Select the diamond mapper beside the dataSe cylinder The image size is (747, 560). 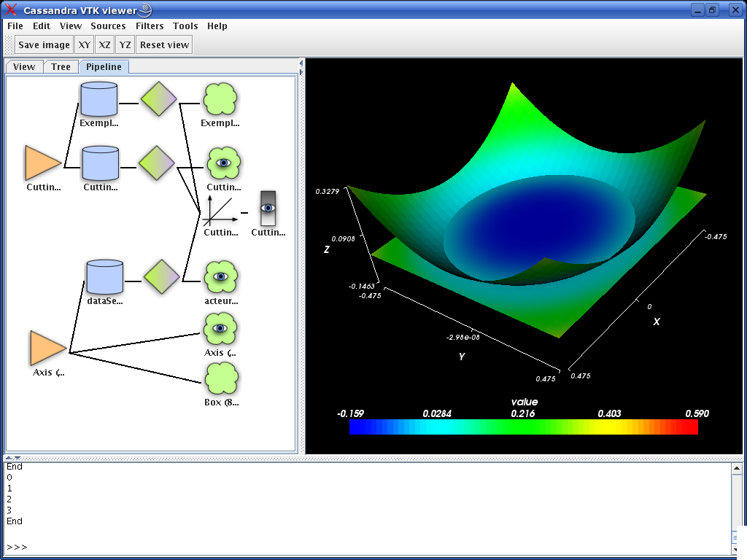(161, 277)
